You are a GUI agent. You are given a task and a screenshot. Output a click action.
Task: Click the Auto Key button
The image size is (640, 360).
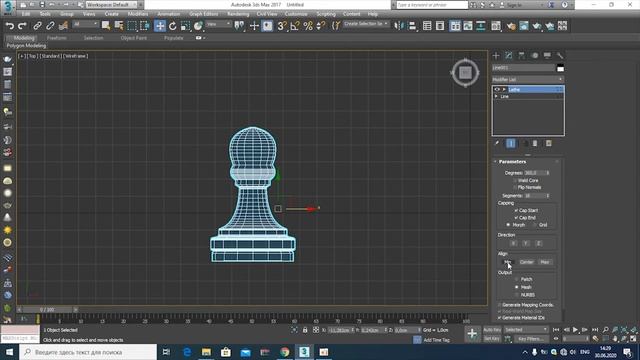[492, 330]
